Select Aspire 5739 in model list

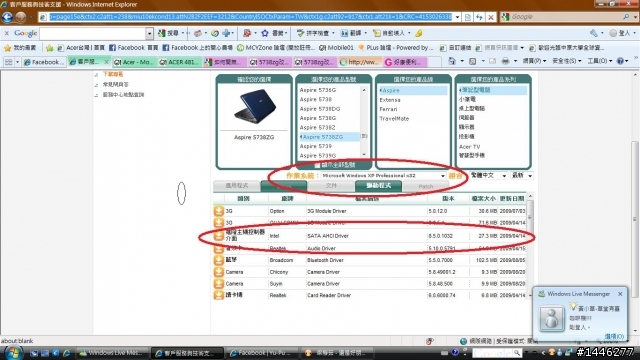point(316,146)
